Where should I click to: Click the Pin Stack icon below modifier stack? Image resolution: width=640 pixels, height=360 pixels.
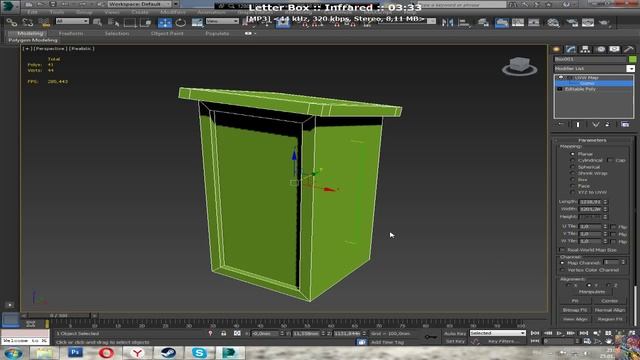(561, 124)
